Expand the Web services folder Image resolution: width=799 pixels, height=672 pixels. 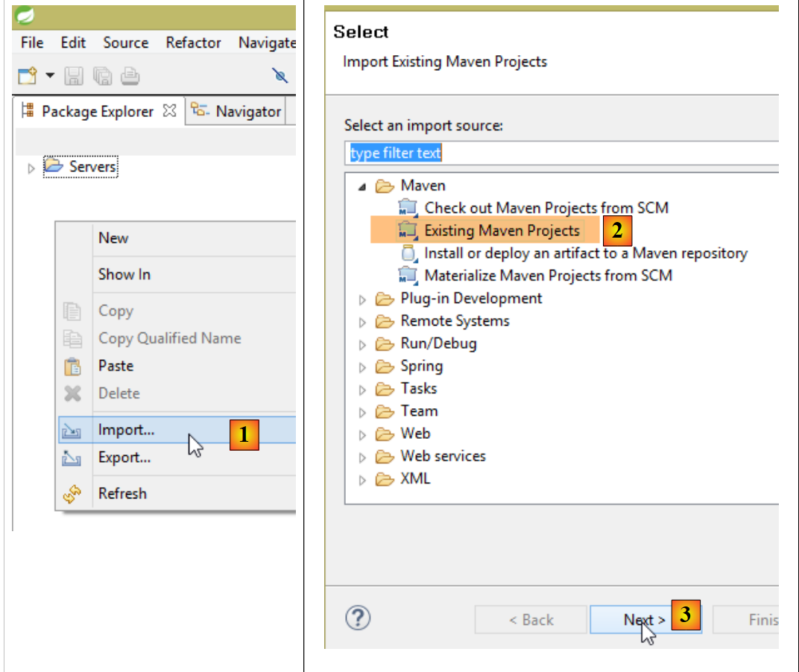click(362, 457)
